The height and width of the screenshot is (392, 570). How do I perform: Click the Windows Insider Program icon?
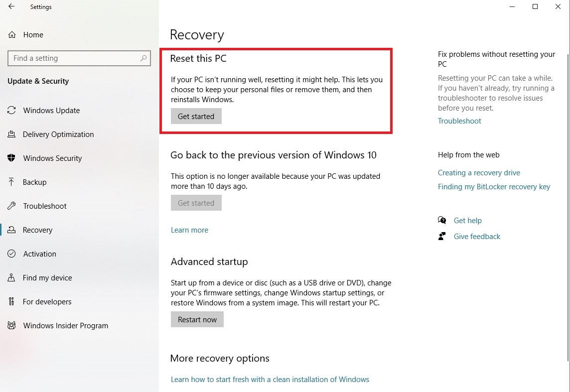11,326
